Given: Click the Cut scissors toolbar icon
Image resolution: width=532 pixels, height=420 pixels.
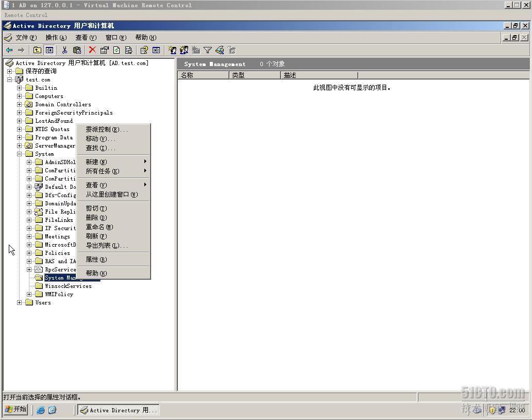Looking at the screenshot, I should (x=64, y=50).
